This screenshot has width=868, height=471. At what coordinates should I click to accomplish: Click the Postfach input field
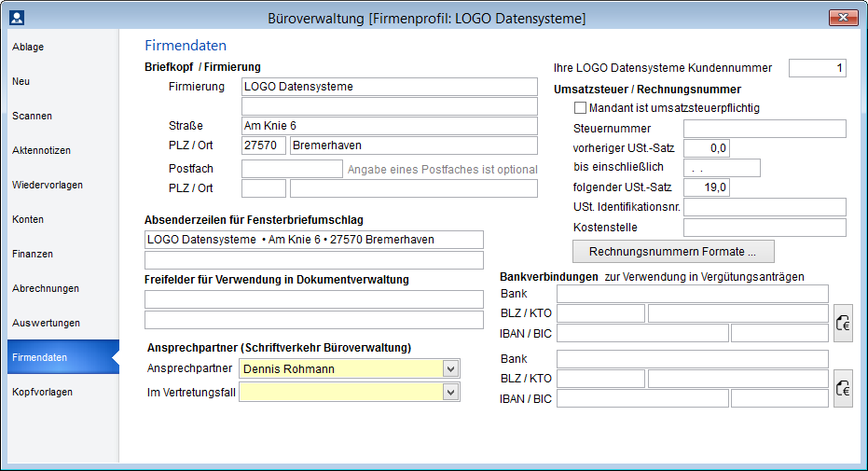(x=292, y=169)
